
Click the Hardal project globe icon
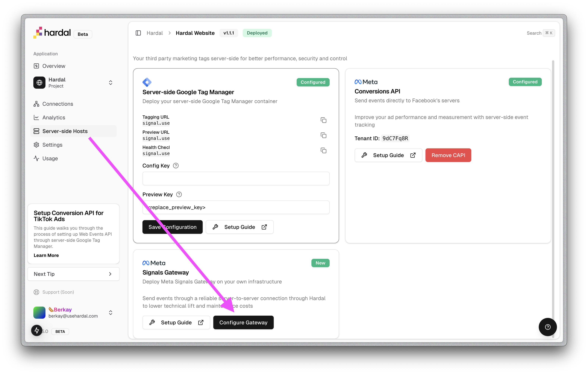(39, 83)
